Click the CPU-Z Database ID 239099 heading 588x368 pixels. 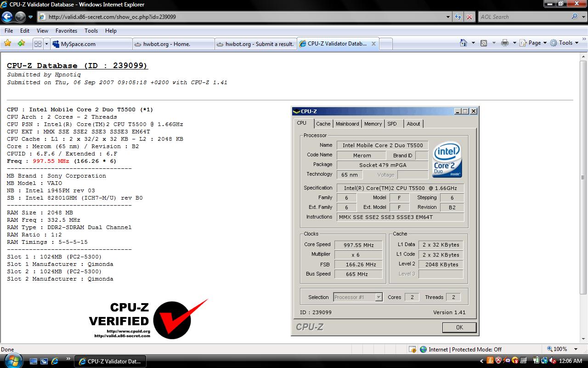77,65
